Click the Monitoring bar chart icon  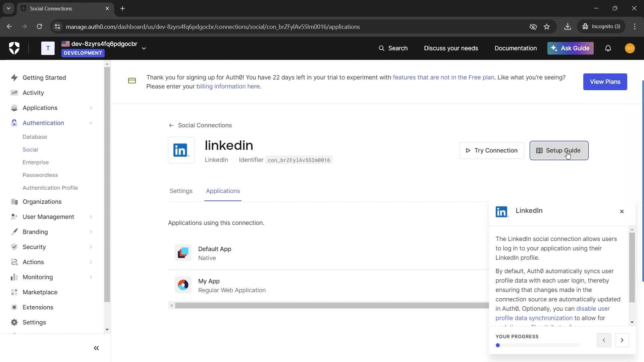coord(14,277)
